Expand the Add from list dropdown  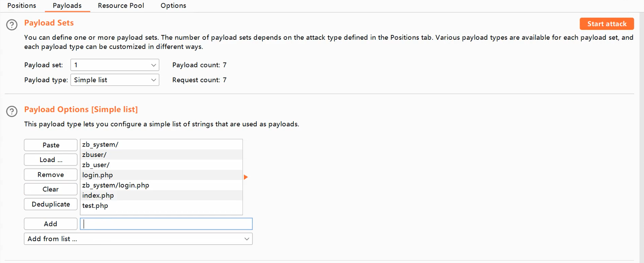(138, 239)
